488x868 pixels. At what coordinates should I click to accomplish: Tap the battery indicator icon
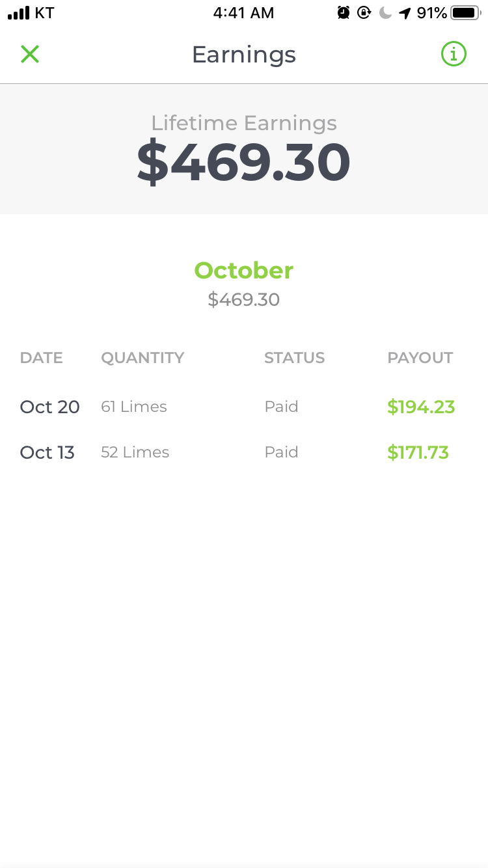click(x=466, y=12)
